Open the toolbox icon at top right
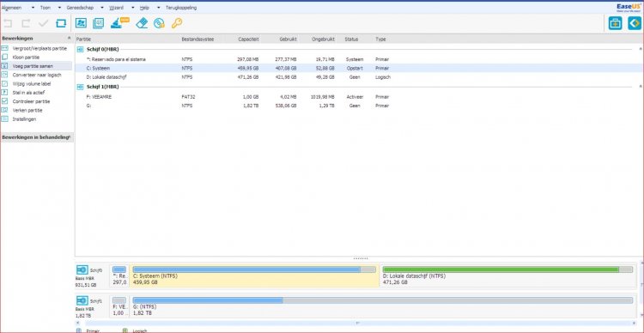 [x=615, y=23]
